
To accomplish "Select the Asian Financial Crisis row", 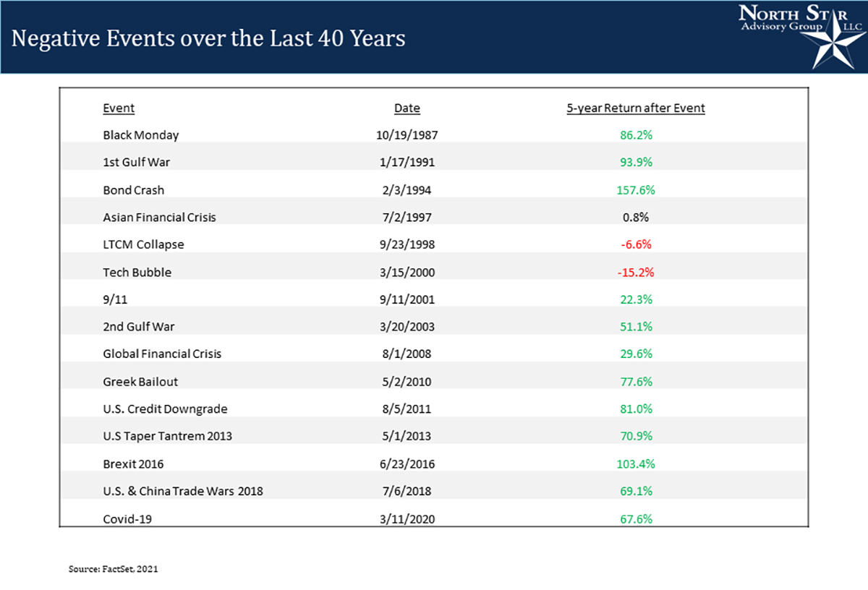I will coord(161,217).
